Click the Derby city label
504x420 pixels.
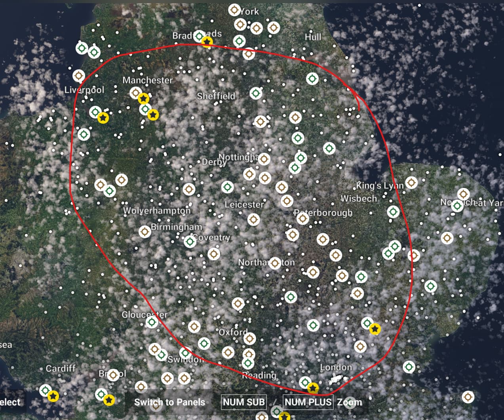(x=214, y=162)
